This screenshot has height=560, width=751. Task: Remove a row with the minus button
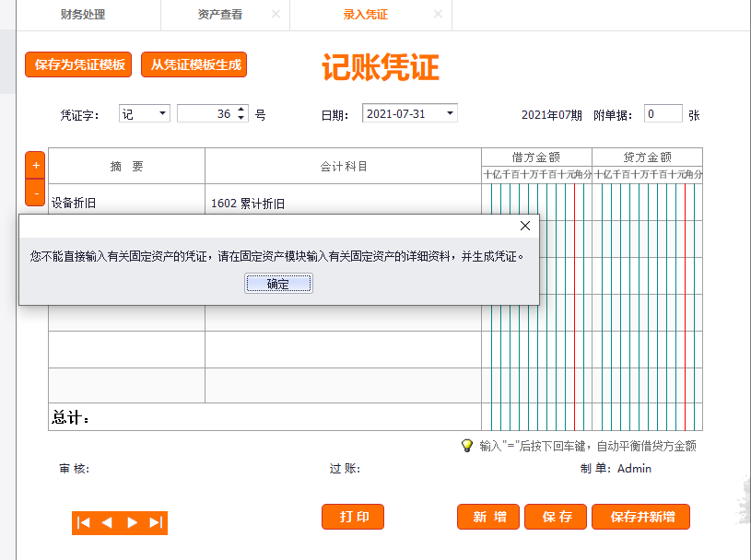(x=36, y=193)
